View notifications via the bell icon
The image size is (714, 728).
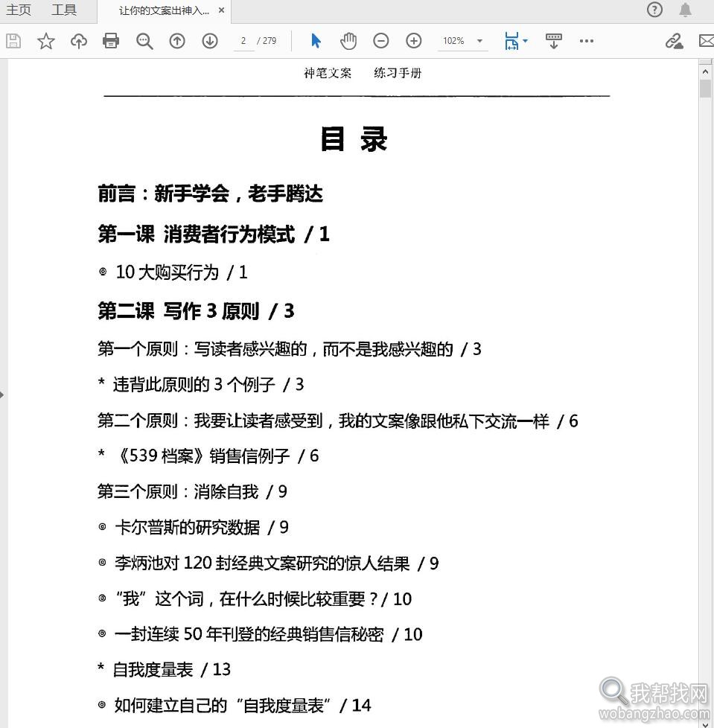coord(685,10)
